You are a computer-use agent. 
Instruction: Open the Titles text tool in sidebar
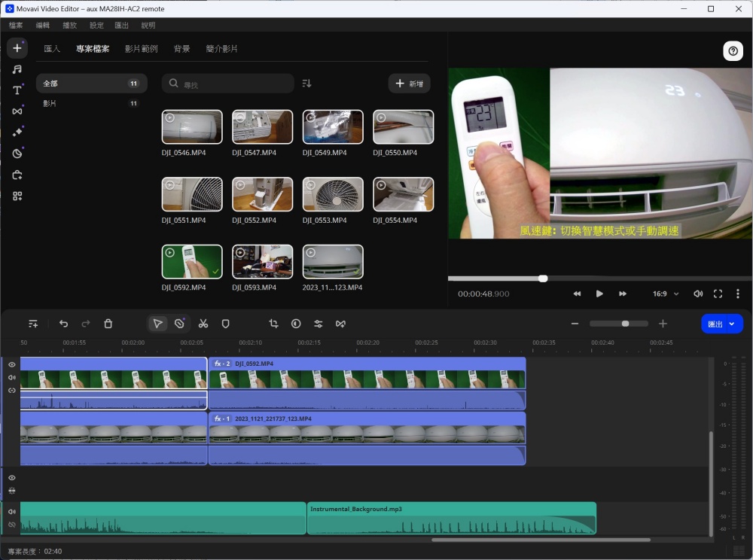(x=17, y=90)
